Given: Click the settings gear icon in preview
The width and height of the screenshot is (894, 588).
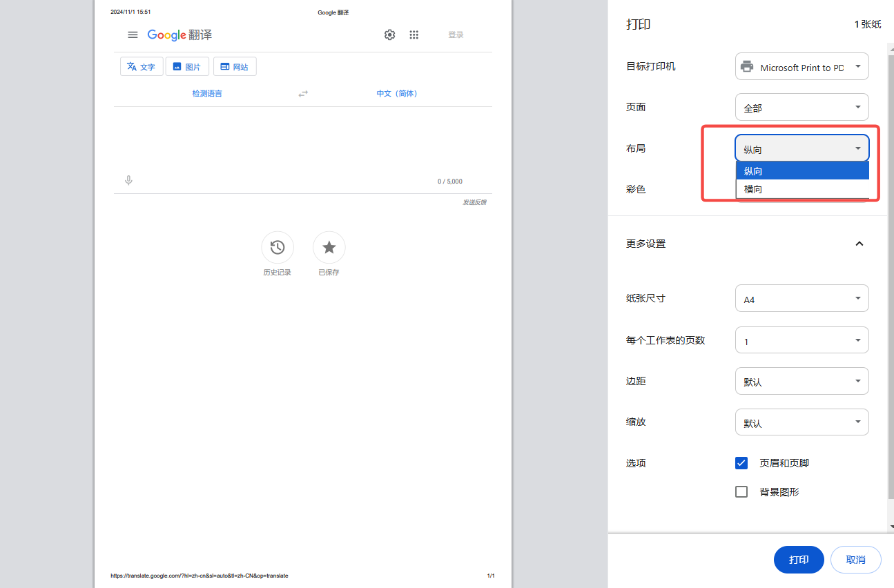Looking at the screenshot, I should pos(390,35).
